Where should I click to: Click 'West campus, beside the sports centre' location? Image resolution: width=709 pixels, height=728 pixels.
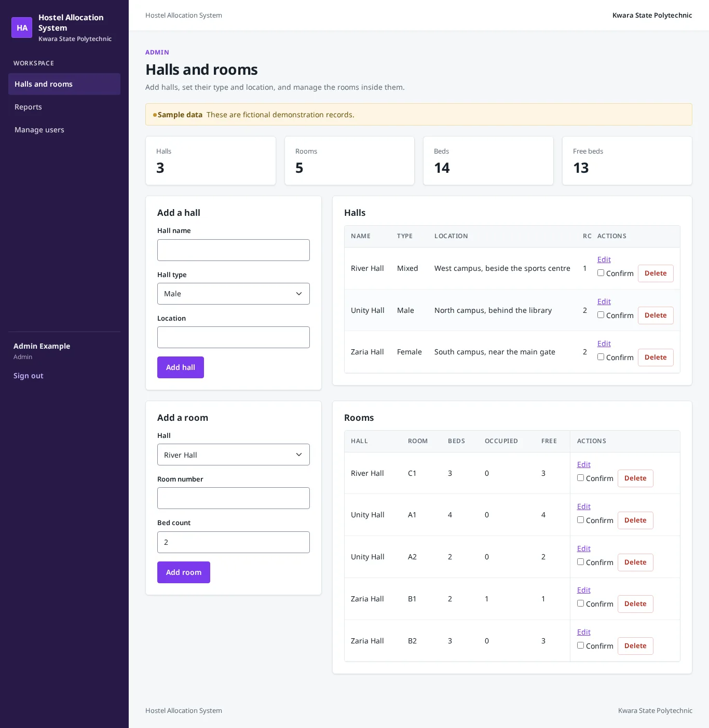(502, 268)
